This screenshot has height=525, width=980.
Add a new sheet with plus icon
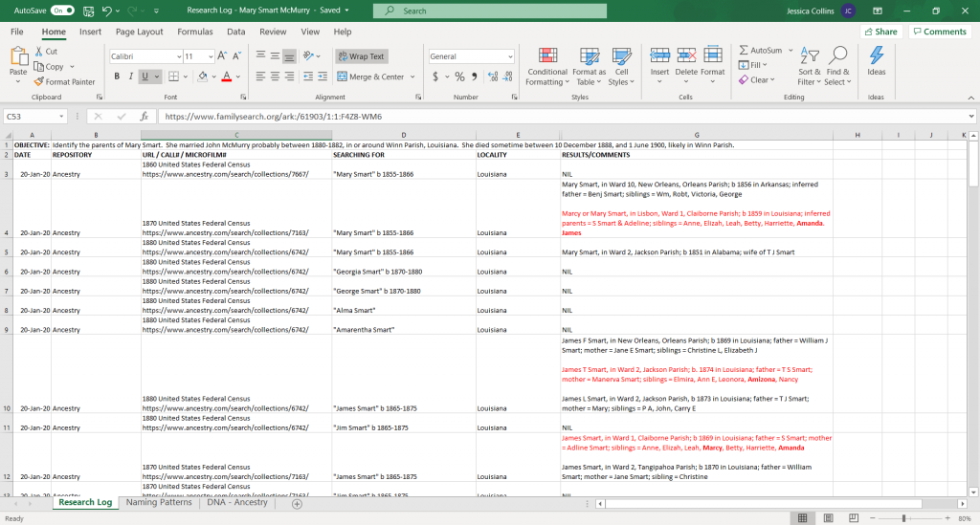pyautogui.click(x=297, y=503)
